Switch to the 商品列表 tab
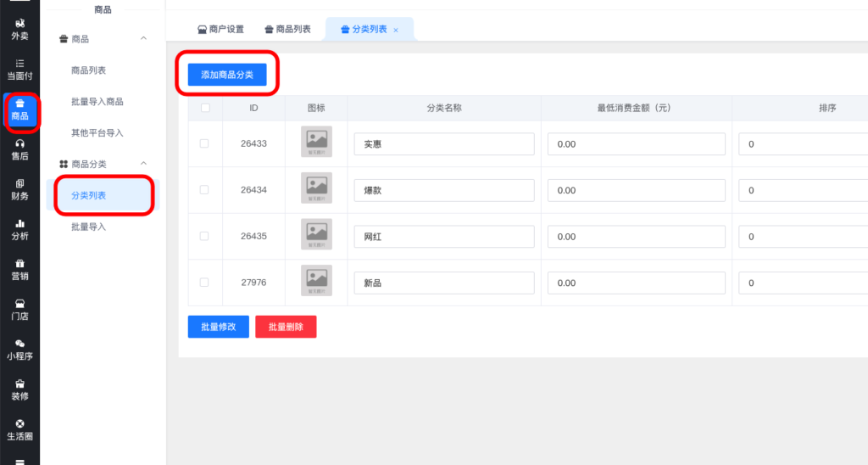The image size is (868, 465). pyautogui.click(x=287, y=29)
